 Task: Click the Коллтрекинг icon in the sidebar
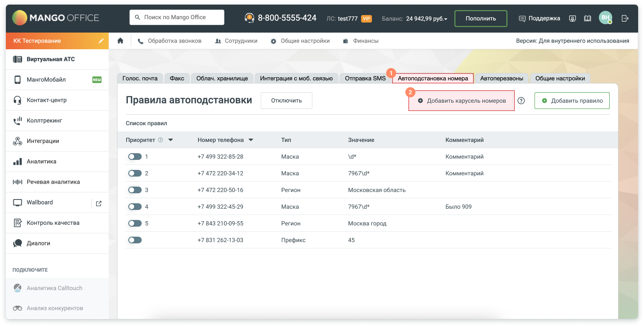tap(18, 121)
